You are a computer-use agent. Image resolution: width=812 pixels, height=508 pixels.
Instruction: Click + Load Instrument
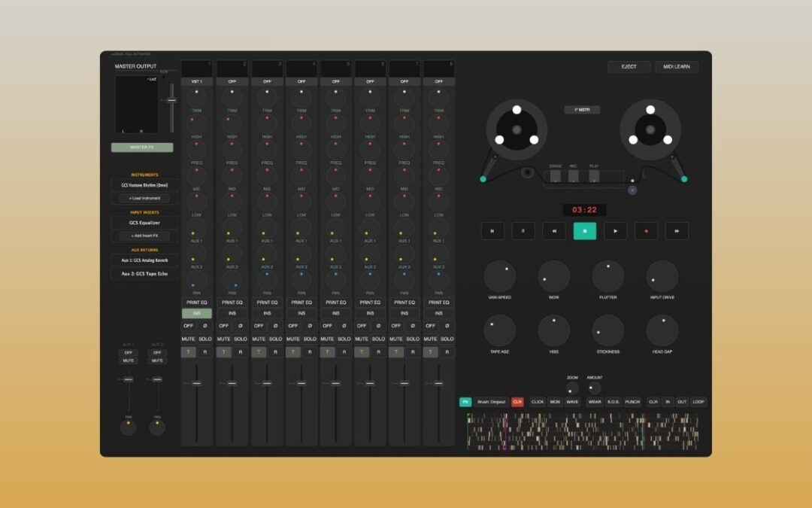pos(144,198)
